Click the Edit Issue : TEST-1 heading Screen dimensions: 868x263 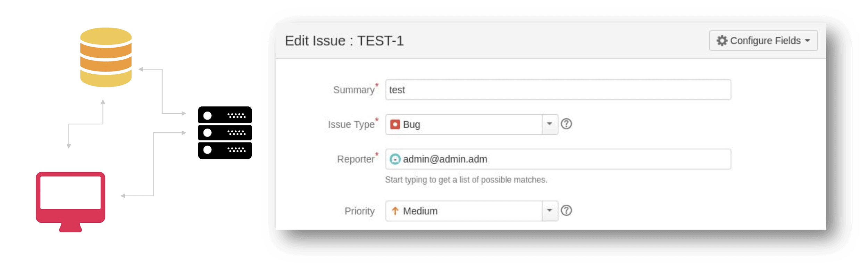tap(344, 41)
